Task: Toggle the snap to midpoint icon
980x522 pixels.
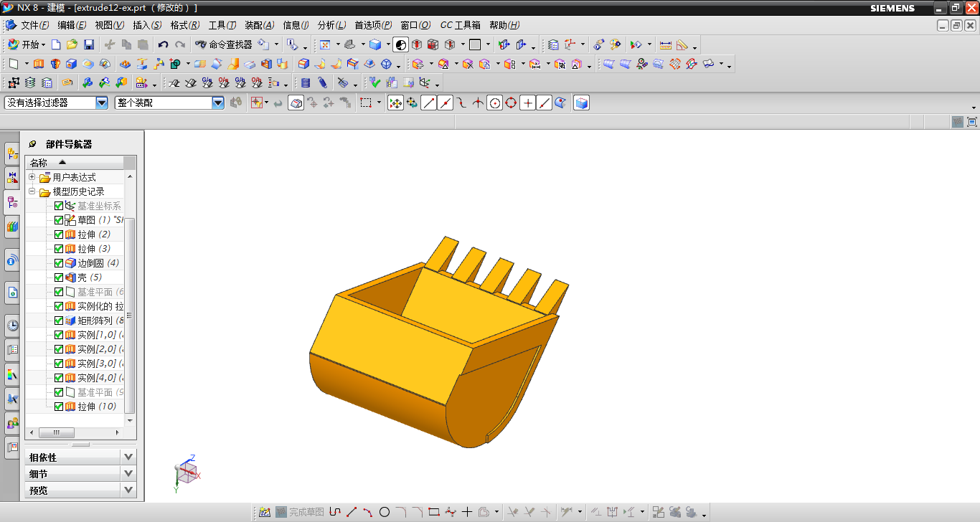Action: tap(445, 103)
